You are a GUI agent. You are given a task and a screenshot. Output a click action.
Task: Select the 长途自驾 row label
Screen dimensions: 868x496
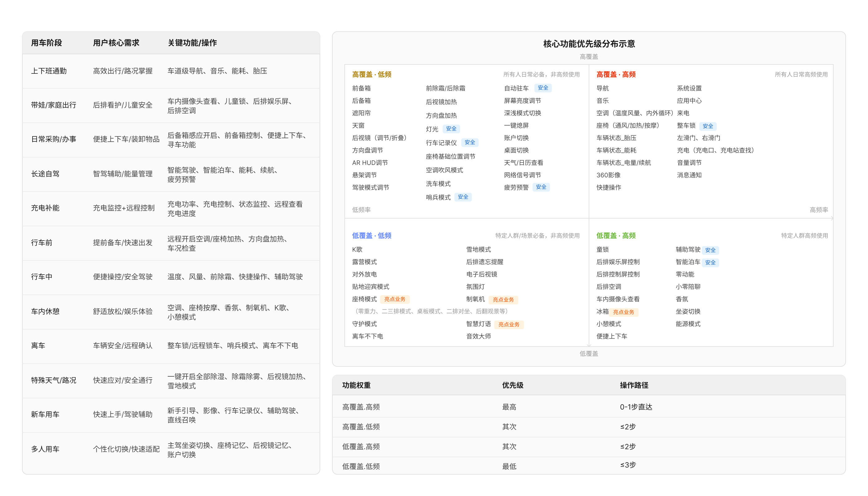(45, 174)
